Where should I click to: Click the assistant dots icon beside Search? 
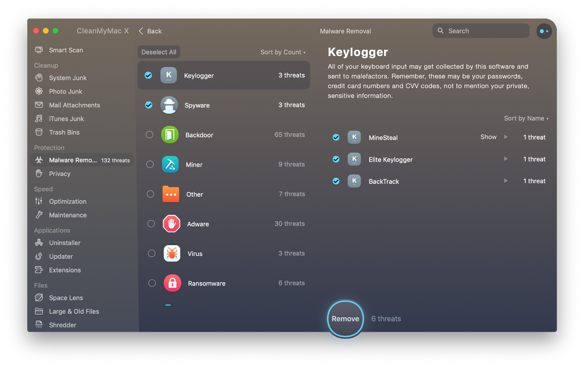click(544, 31)
